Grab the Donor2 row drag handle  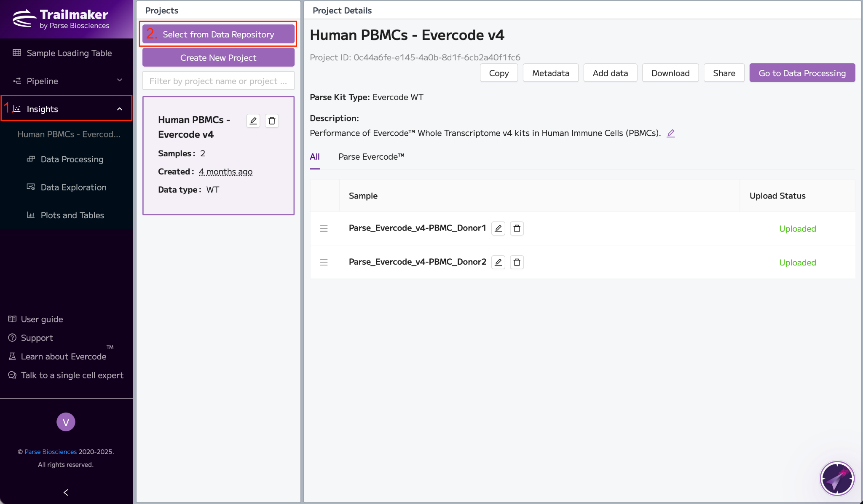click(324, 262)
